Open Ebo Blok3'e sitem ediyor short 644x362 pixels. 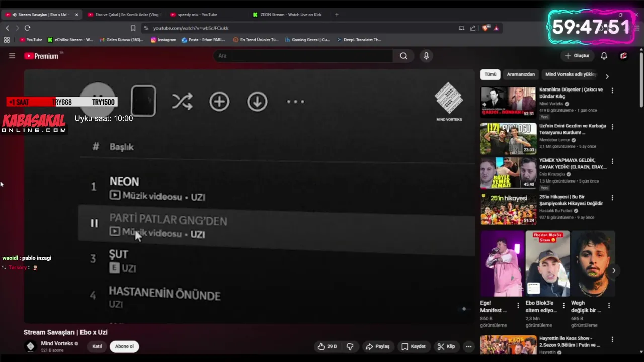[x=547, y=263]
